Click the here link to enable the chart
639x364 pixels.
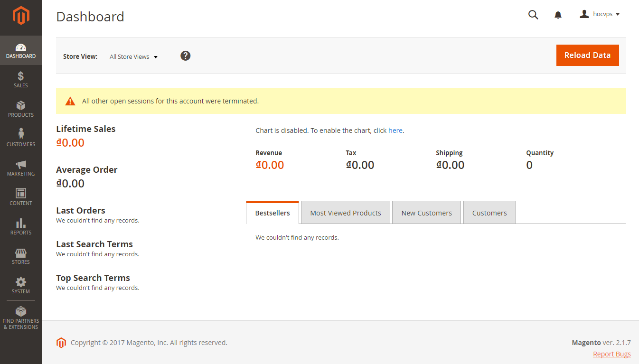click(395, 130)
